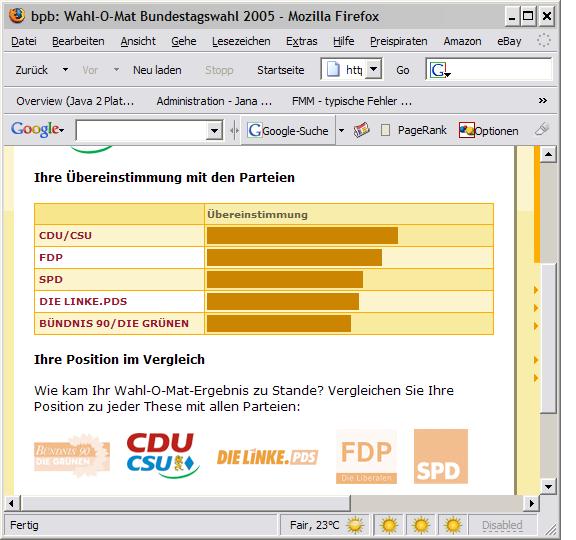Click the first forecast sun icon
Screen dimensions: 576x540
(x=389, y=525)
